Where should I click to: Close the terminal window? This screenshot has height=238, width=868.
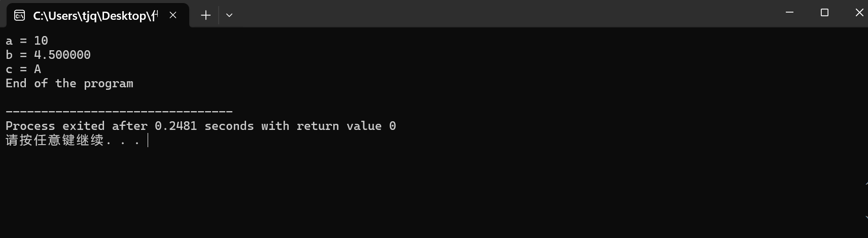[x=859, y=13]
